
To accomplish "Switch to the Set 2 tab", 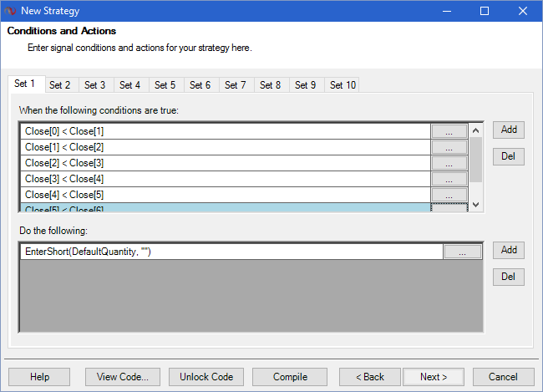I will pyautogui.click(x=59, y=85).
